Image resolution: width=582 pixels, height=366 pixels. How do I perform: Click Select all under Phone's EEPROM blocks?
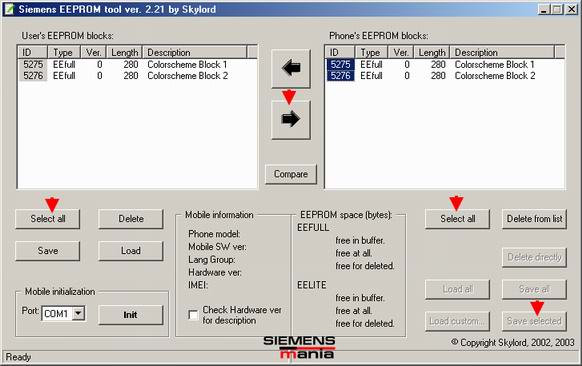click(x=457, y=219)
